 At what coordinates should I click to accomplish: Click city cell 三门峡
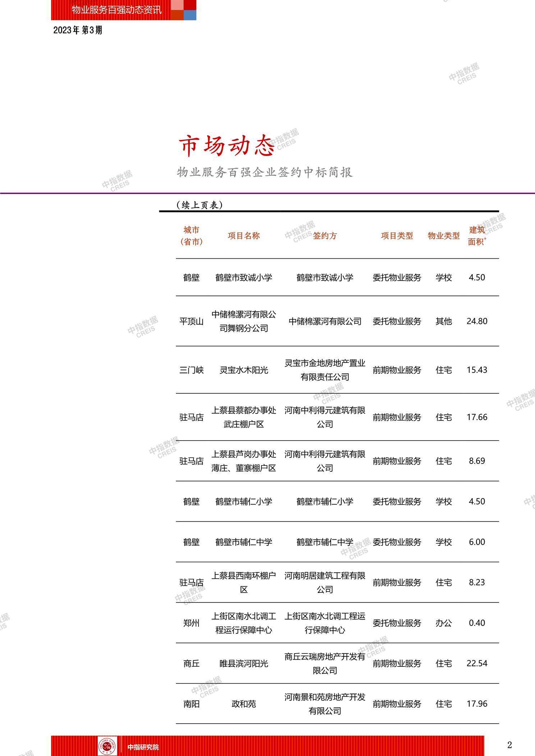[x=191, y=370]
